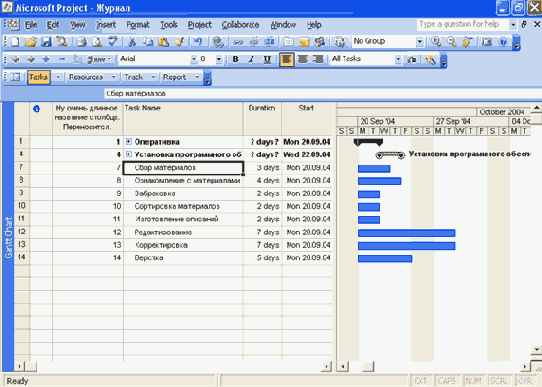Toggle Bold formatting
The height and width of the screenshot is (387, 542).
tap(235, 59)
